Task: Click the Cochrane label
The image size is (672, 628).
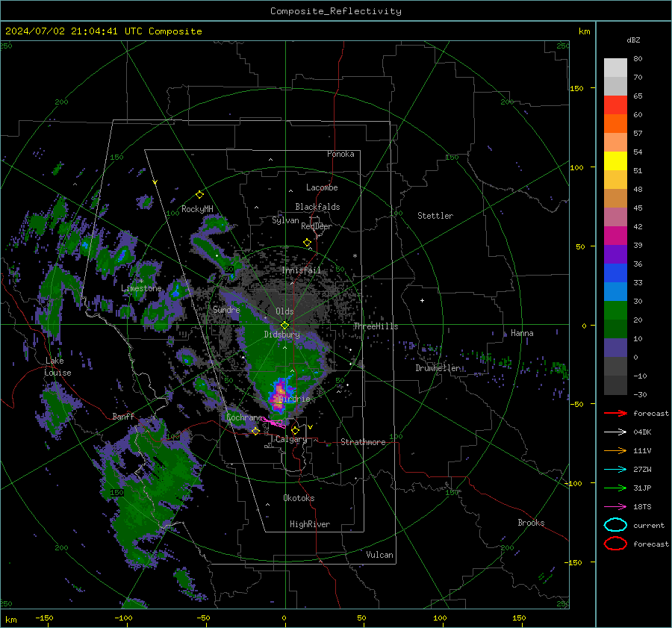Action: pos(244,417)
